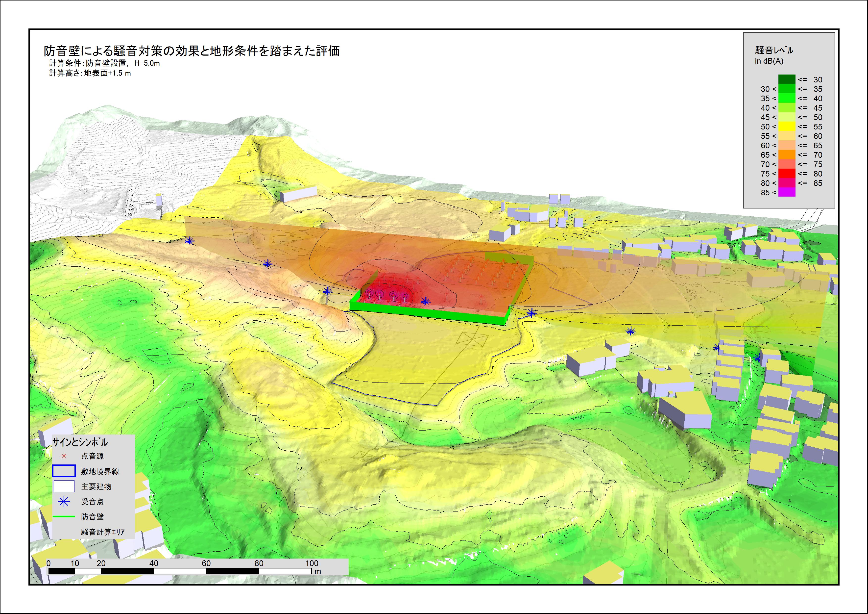Click the calculation condition H=5.0m line
Image resolution: width=868 pixels, height=614 pixels.
104,63
